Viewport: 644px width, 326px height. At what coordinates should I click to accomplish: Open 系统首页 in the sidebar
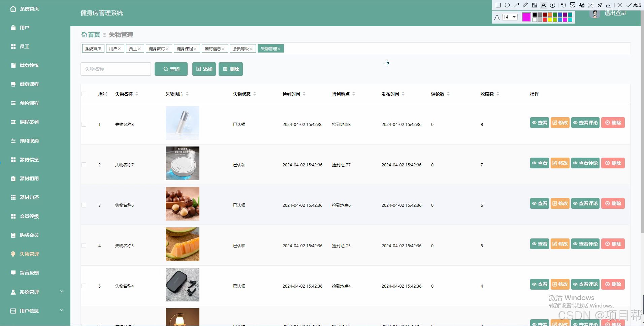coord(29,9)
